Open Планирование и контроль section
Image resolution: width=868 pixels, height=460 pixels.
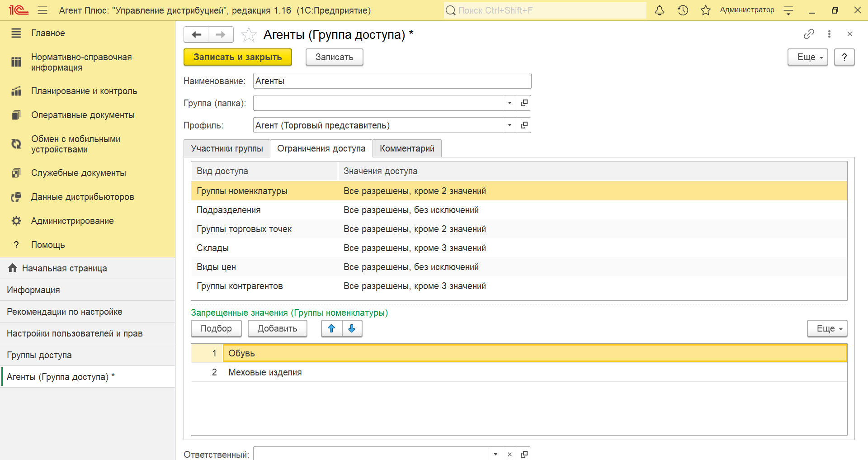pos(87,91)
